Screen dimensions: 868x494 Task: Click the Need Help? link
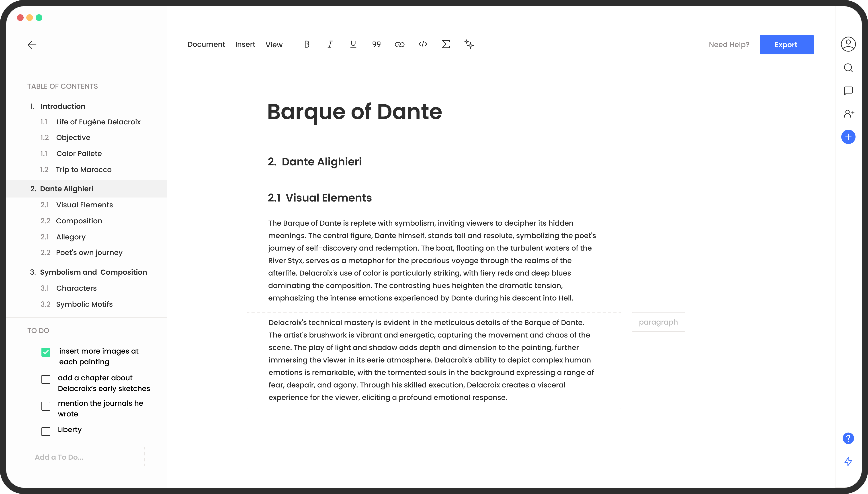[729, 45]
